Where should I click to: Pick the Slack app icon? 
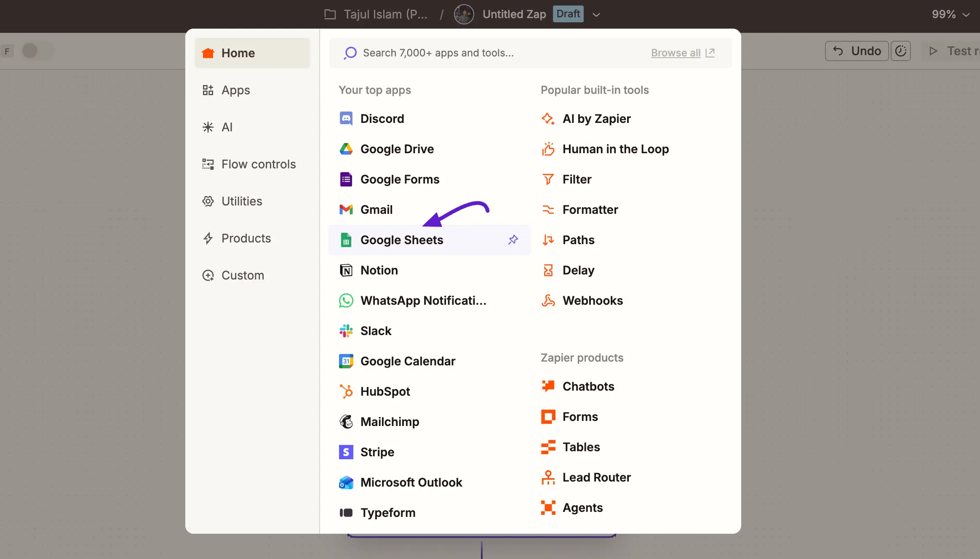tap(346, 331)
